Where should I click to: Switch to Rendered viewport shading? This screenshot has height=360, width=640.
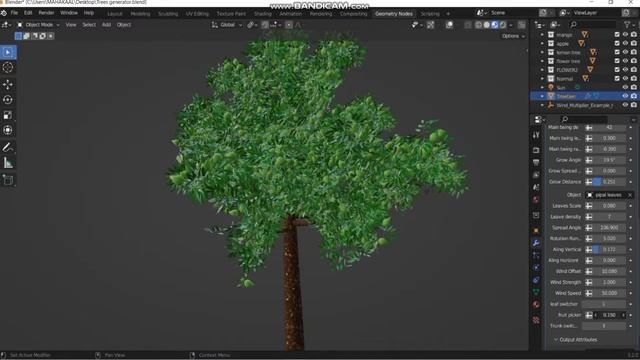pyautogui.click(x=503, y=25)
